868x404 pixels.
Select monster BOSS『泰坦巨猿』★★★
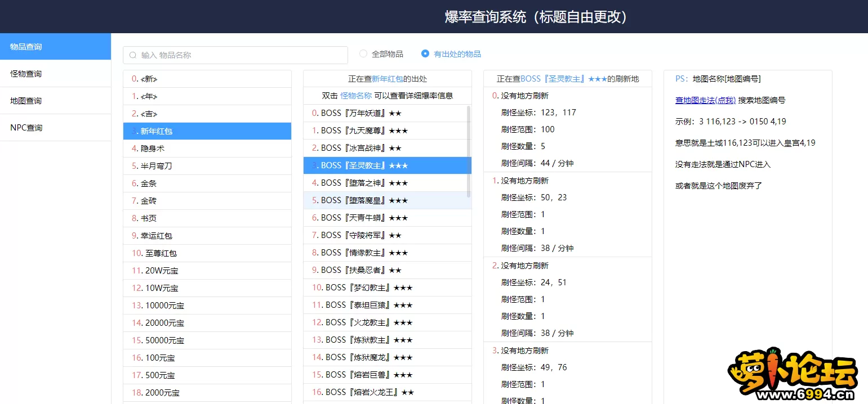[388, 305]
